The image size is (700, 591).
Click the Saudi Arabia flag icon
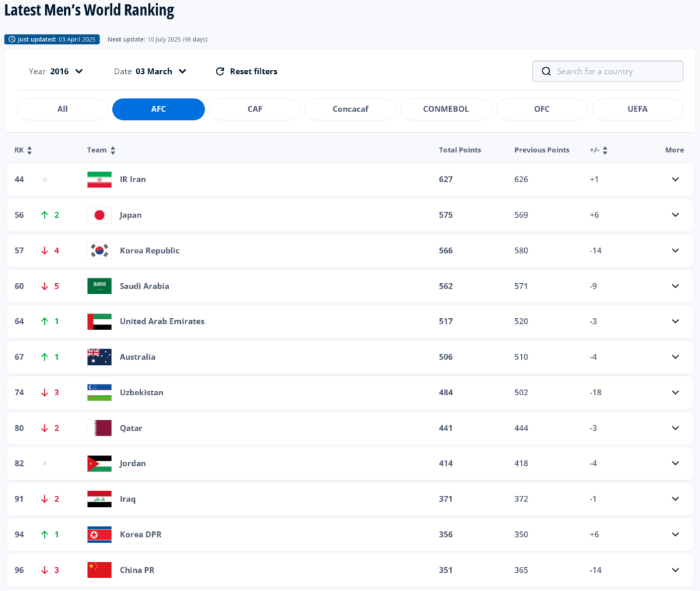99,286
